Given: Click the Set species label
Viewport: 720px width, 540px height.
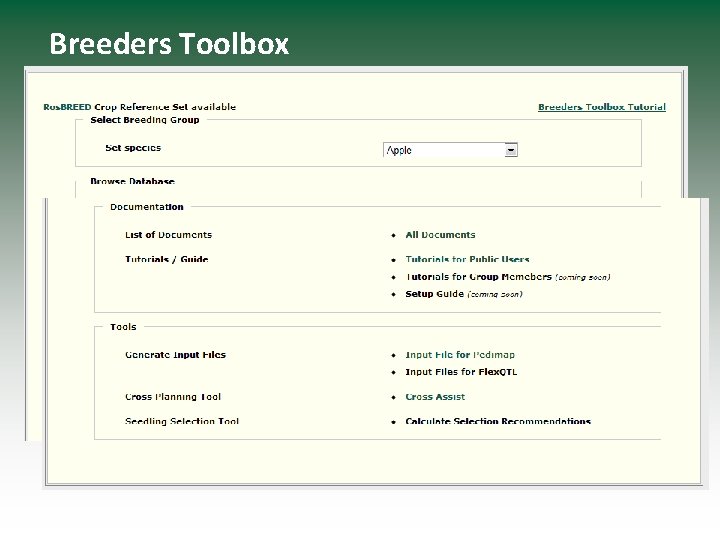Looking at the screenshot, I should (133, 148).
